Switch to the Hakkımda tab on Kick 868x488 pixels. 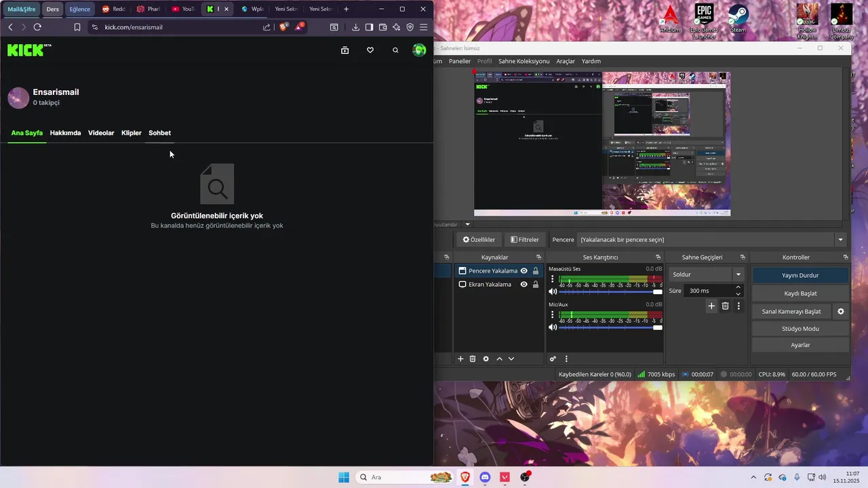tap(65, 133)
